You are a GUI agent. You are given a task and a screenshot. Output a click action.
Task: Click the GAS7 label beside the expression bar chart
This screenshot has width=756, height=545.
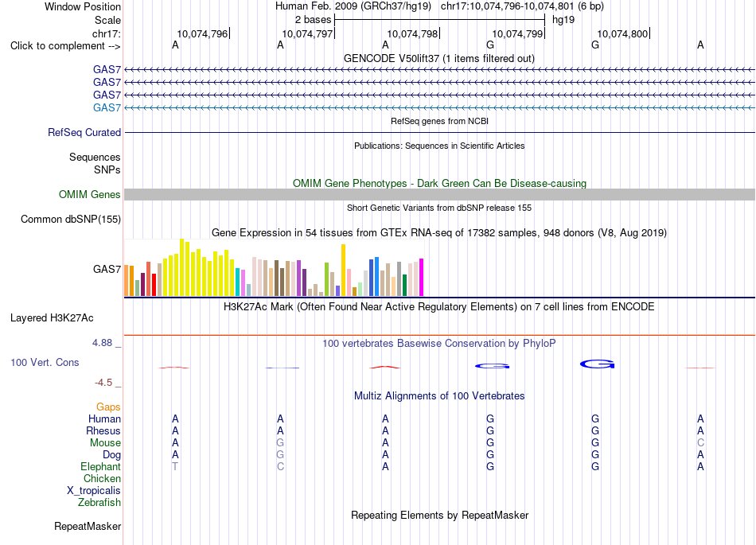107,269
